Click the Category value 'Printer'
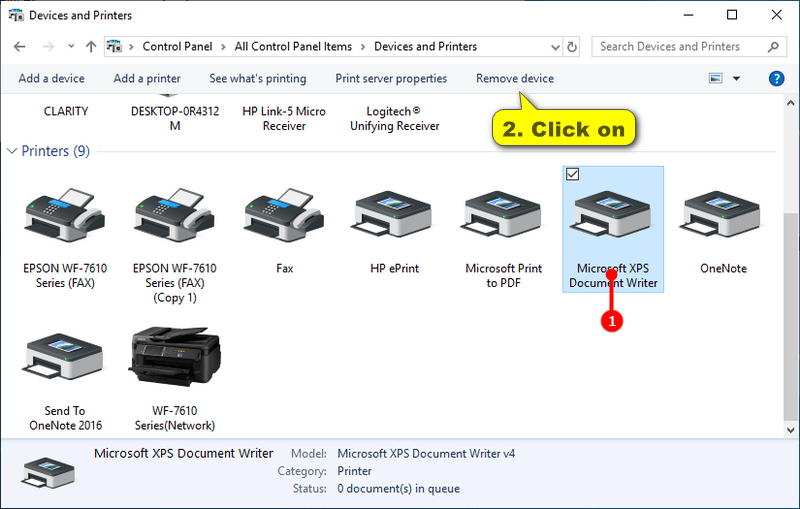This screenshot has height=509, width=800. tap(354, 471)
